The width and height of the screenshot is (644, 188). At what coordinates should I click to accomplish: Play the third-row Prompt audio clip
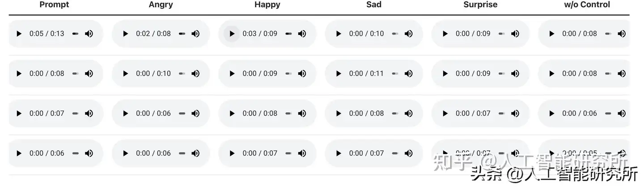click(x=19, y=113)
